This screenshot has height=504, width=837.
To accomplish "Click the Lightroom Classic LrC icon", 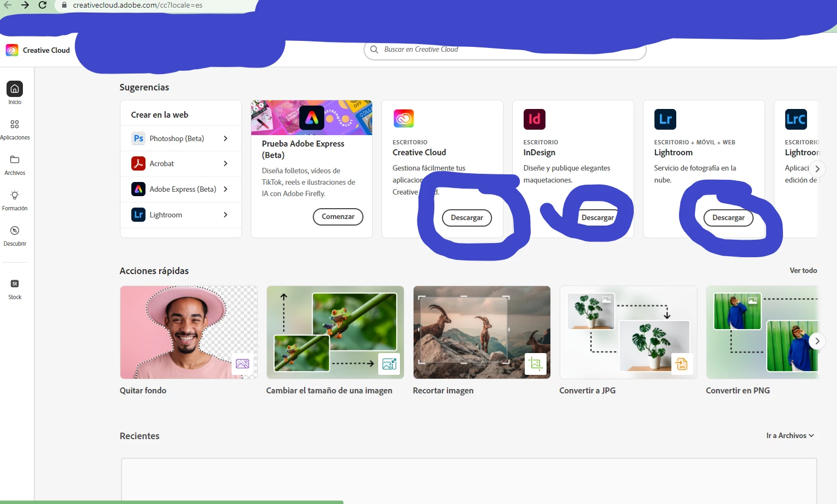I will 796,119.
